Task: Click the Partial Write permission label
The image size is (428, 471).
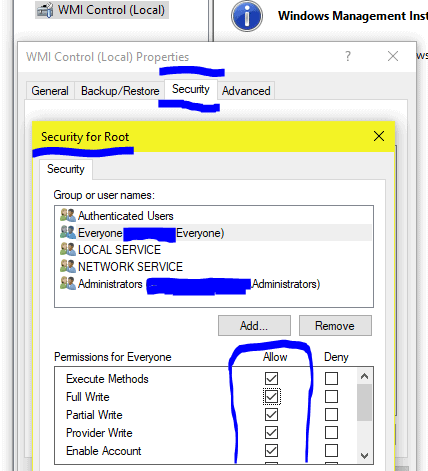Action: [94, 415]
